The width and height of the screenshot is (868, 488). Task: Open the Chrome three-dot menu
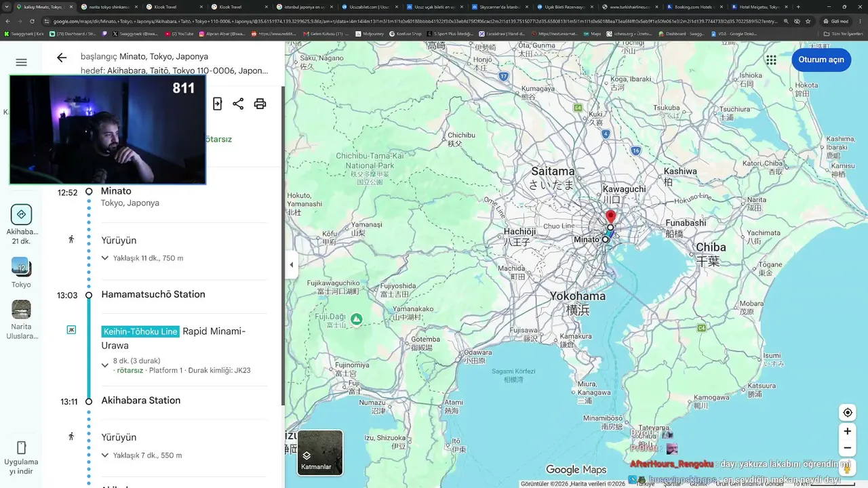click(859, 21)
